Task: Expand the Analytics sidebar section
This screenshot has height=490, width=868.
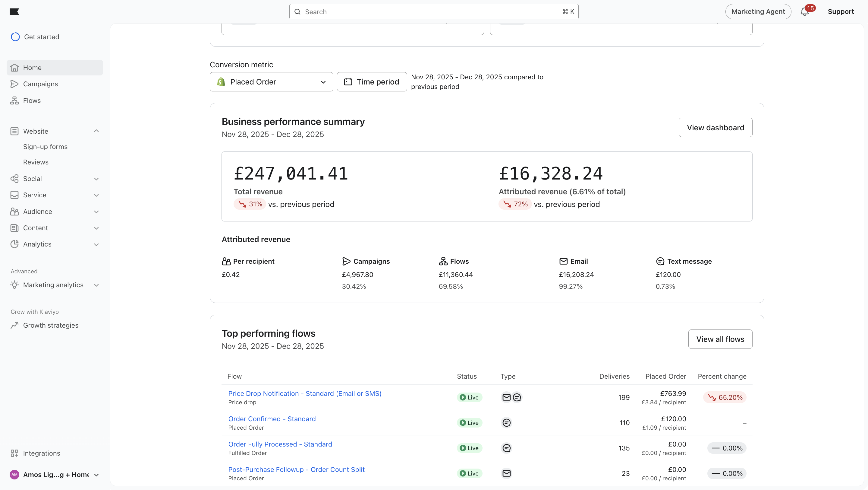Action: point(96,244)
